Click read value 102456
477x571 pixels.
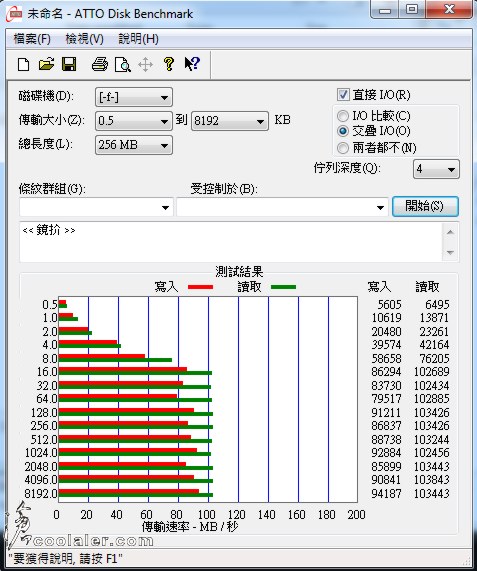[431, 453]
